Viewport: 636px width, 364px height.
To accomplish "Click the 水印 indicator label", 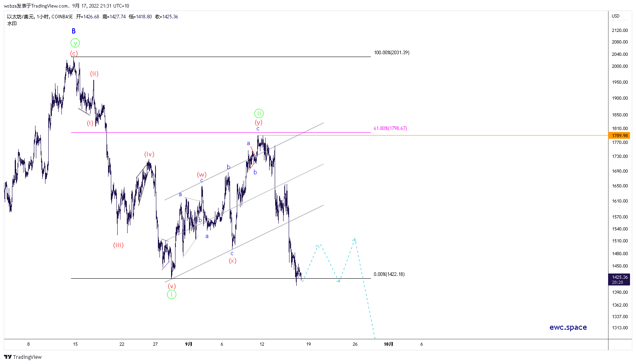I will click(12, 24).
